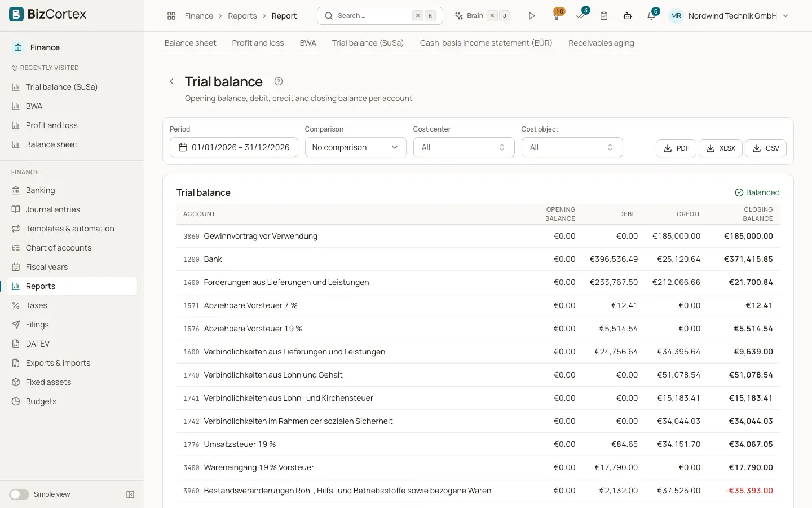The width and height of the screenshot is (812, 508).
Task: Click the play icon in top bar
Action: click(x=531, y=16)
